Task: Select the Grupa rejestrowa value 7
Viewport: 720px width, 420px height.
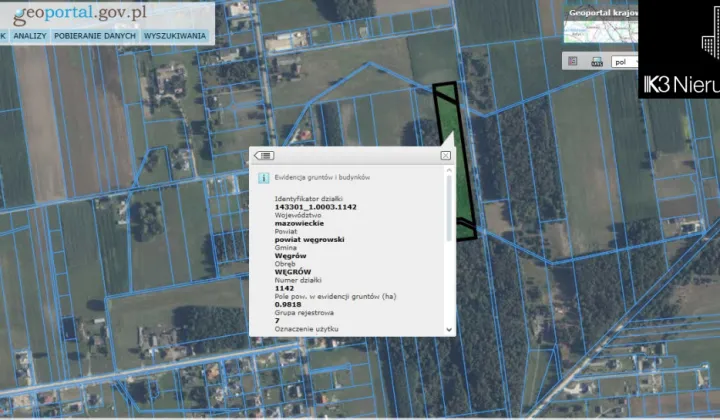Action: click(277, 321)
